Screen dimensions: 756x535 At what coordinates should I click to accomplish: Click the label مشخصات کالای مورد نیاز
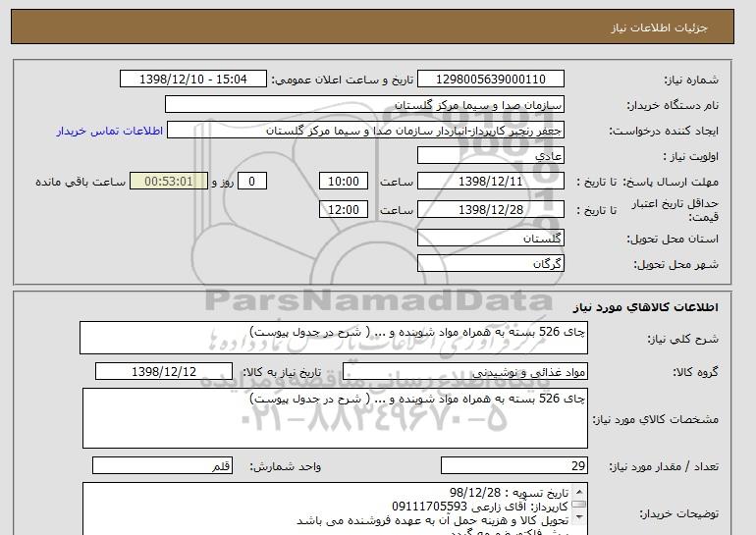pos(655,419)
